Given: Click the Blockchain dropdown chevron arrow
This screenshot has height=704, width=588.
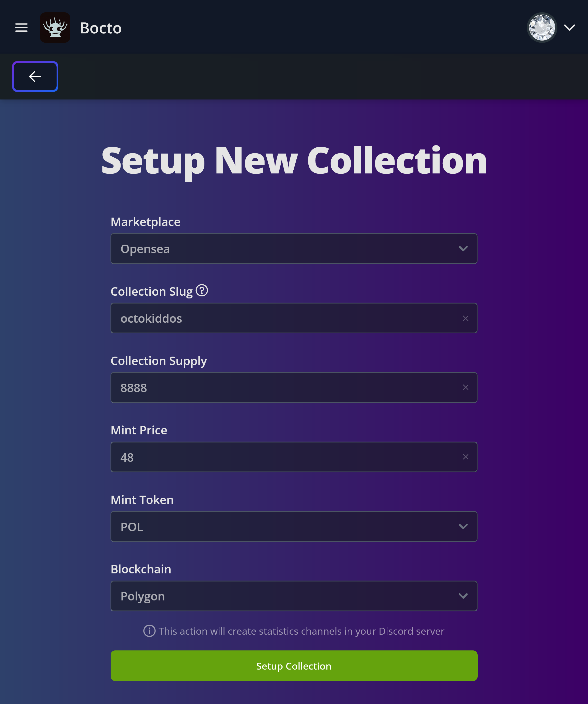Looking at the screenshot, I should pos(463,596).
